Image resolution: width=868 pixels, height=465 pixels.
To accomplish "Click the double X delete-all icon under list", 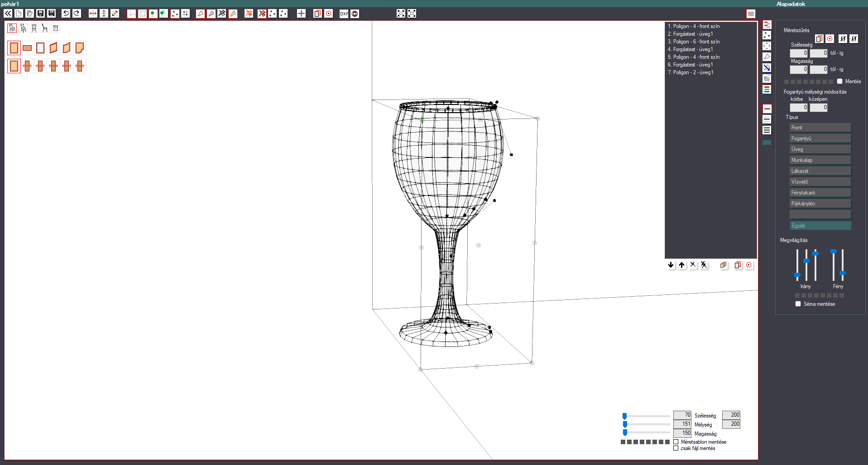I will 704,265.
